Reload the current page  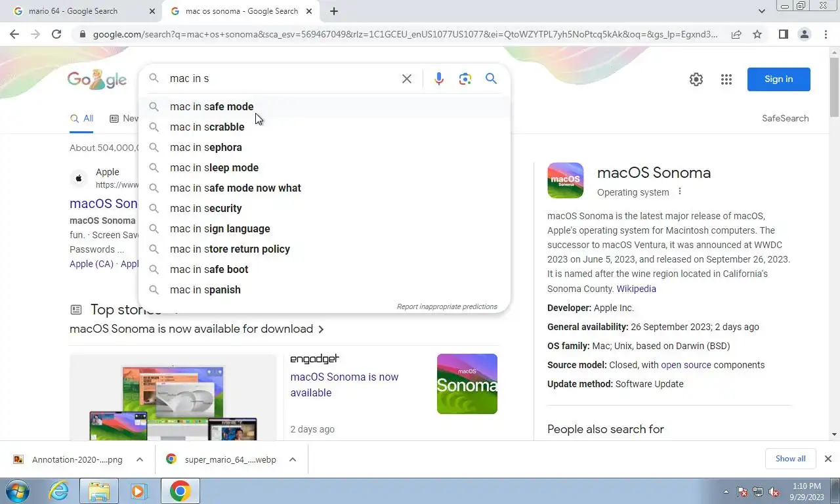click(x=56, y=34)
